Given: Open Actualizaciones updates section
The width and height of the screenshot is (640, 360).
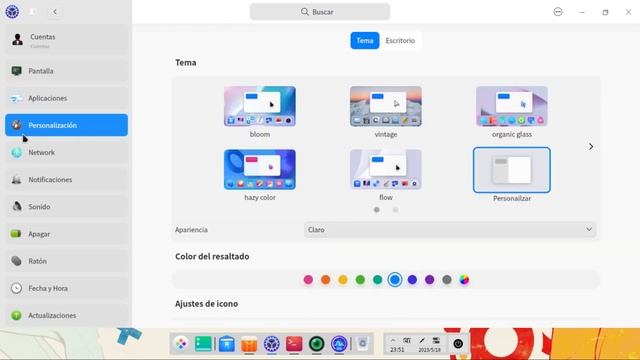Looking at the screenshot, I should pyautogui.click(x=66, y=315).
